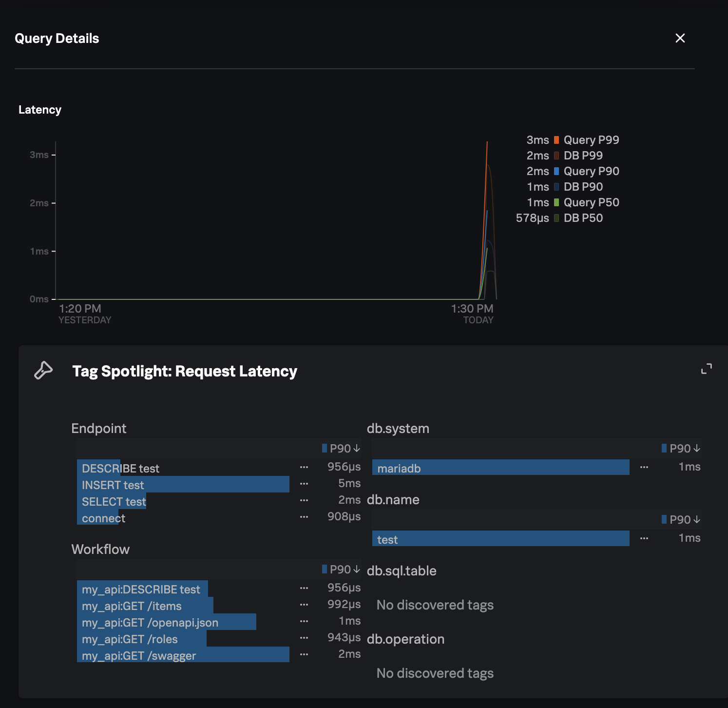Open options menu for INSERT test endpoint

tap(304, 484)
